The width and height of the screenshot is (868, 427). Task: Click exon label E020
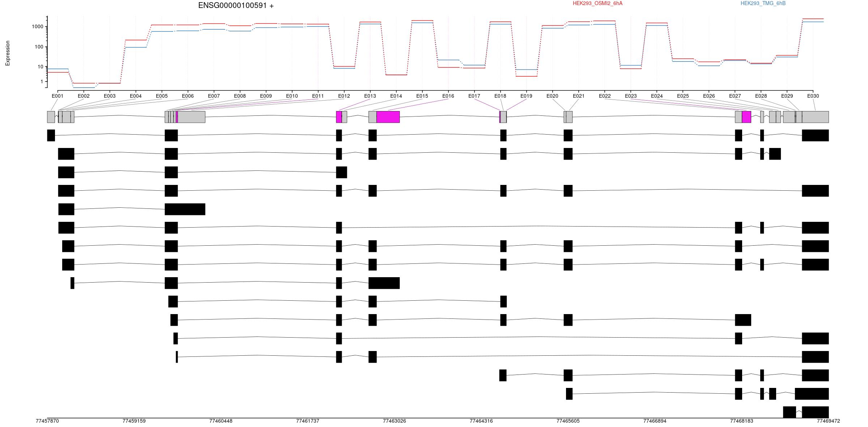(552, 96)
